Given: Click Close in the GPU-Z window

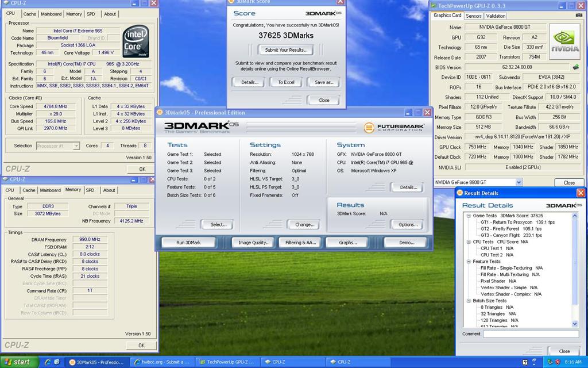Looking at the screenshot, I should pyautogui.click(x=569, y=182).
